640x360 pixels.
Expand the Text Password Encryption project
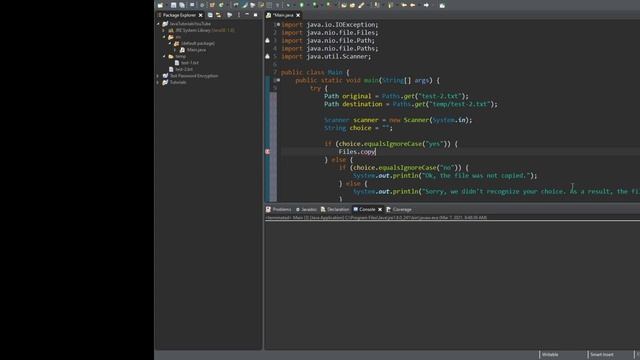point(158,76)
